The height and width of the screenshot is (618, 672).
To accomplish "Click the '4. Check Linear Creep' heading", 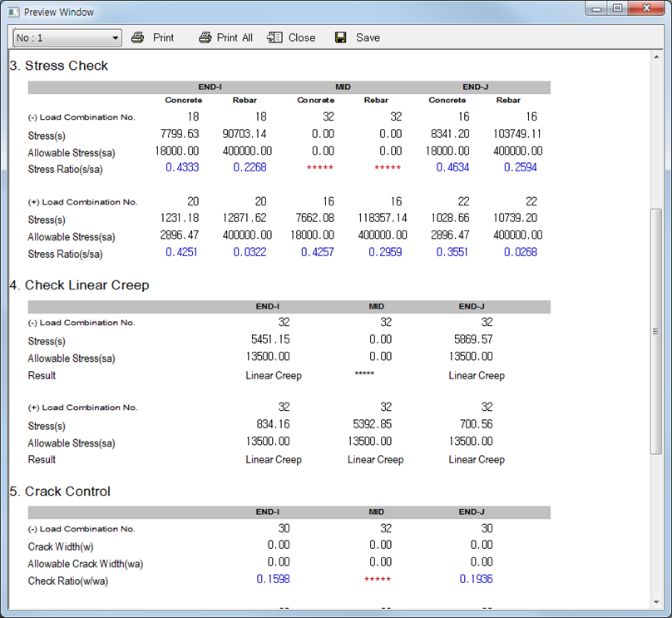I will point(79,285).
